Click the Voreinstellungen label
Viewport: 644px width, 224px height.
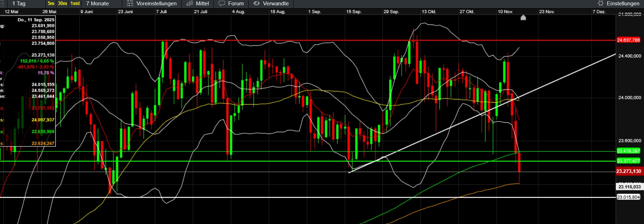[x=156, y=4]
